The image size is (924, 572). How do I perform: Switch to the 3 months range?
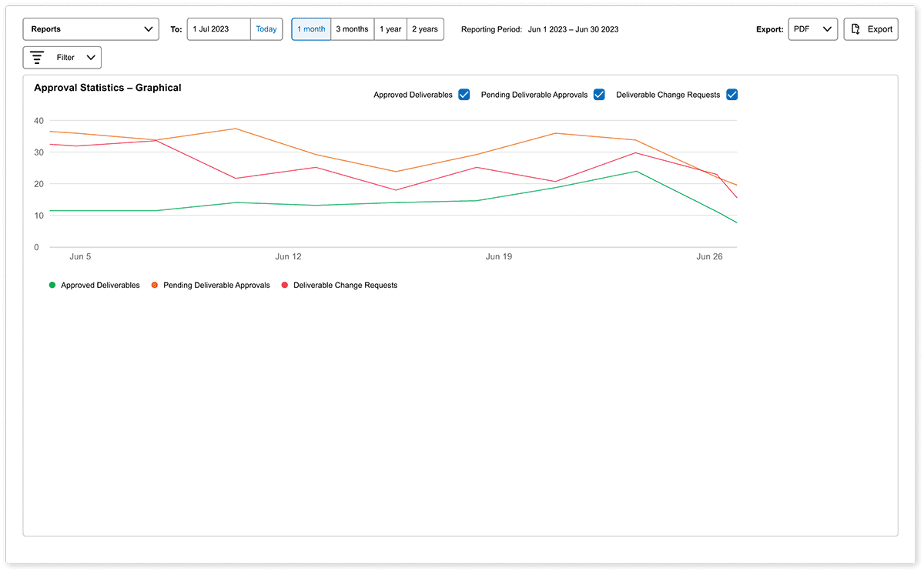pos(352,28)
